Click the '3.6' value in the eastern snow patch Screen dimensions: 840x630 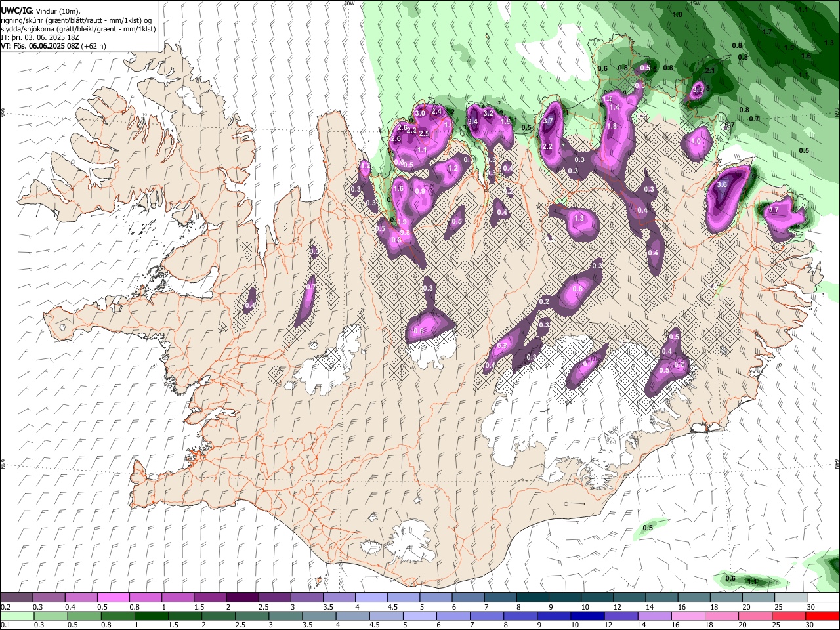click(x=722, y=185)
